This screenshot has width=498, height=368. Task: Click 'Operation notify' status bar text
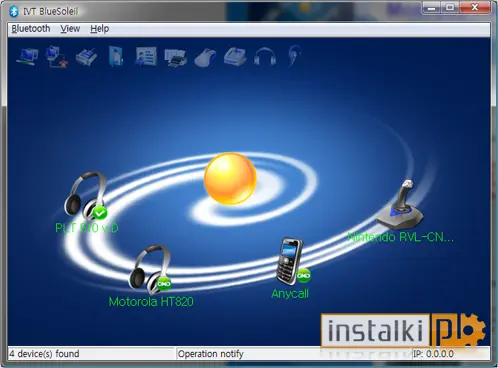coord(211,354)
